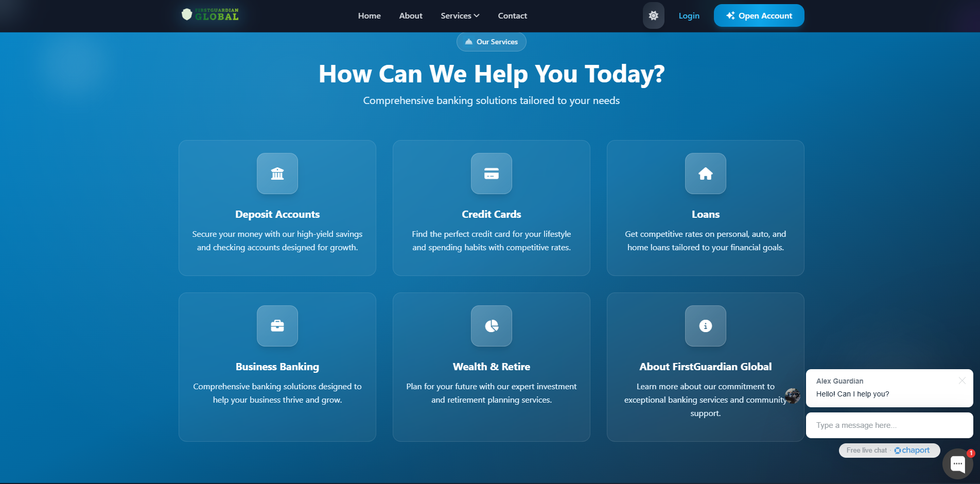Toggle the theme with the gear button
980x484 pixels.
pos(654,15)
